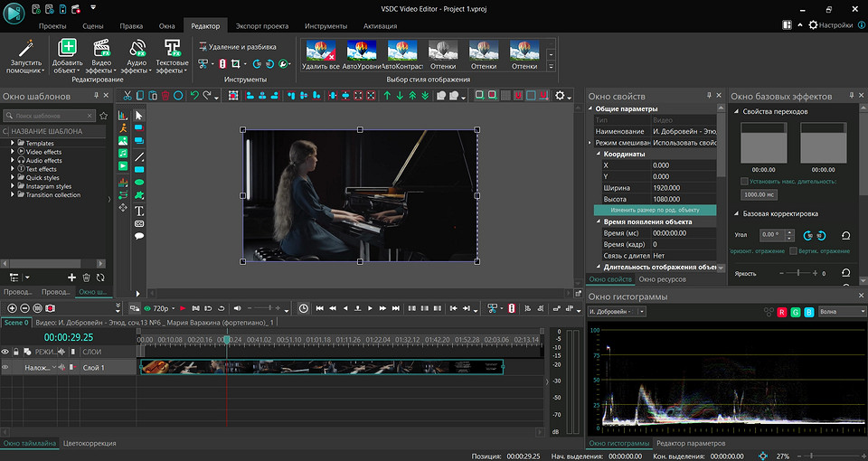Toggle the blue B channel in histogram
Screen dimensions: 868x461
click(808, 312)
